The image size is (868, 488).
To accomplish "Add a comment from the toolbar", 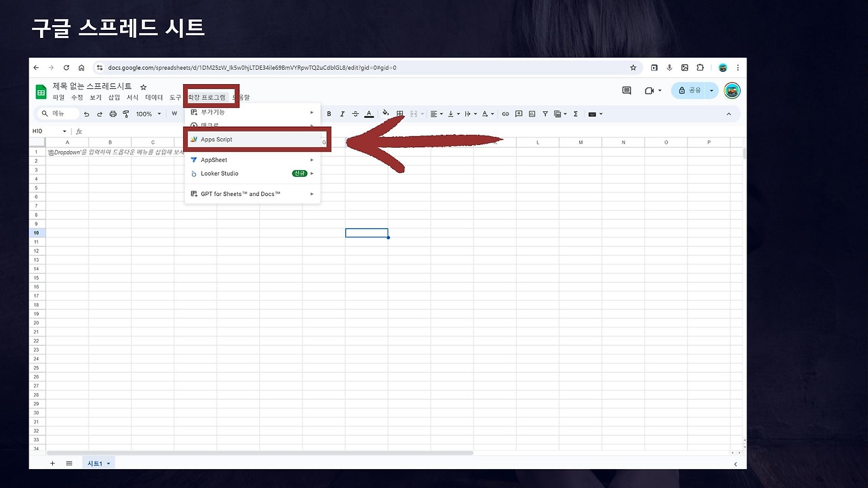I will (519, 114).
